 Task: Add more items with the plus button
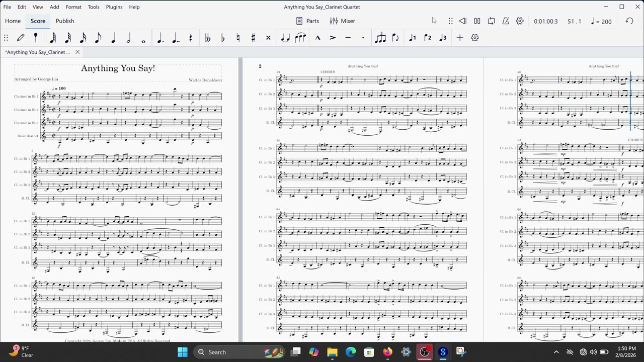[460, 38]
